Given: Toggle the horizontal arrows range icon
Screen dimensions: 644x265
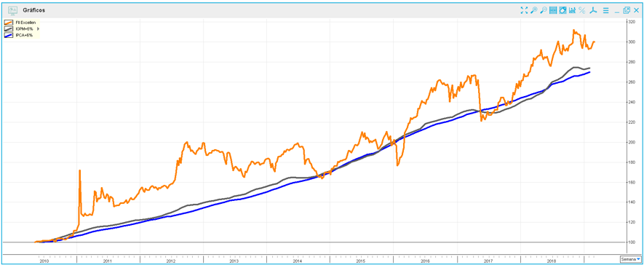Looking at the screenshot, I should pos(553,10).
